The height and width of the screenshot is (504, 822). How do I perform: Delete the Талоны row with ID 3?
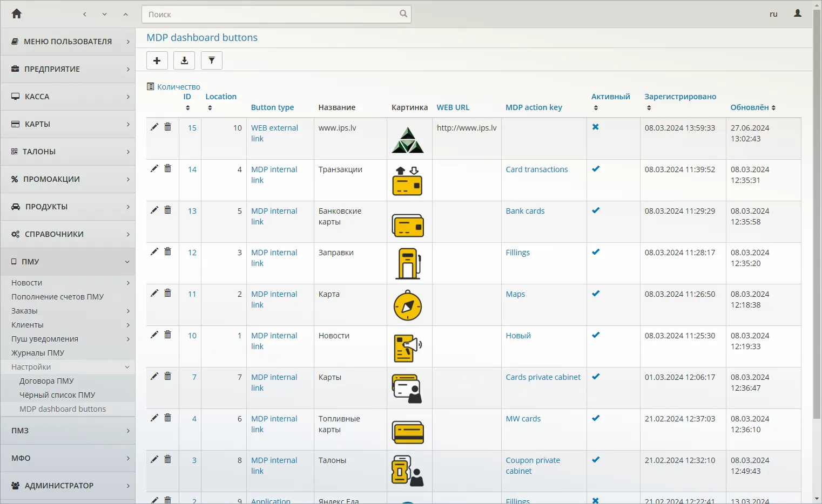pos(168,459)
